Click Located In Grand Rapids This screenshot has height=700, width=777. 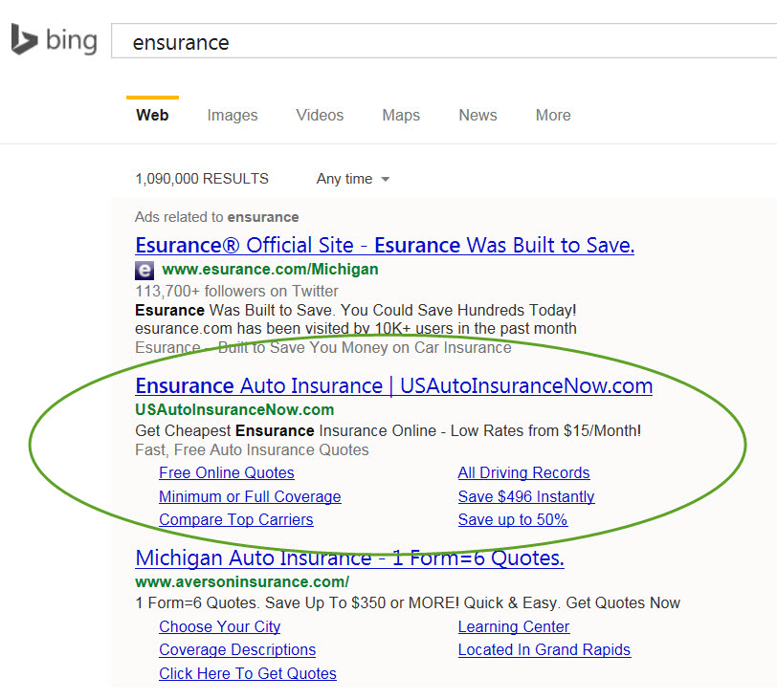pos(544,649)
